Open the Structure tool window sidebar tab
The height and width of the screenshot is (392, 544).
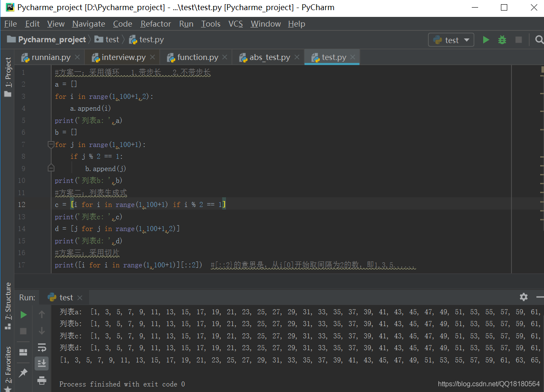8,306
